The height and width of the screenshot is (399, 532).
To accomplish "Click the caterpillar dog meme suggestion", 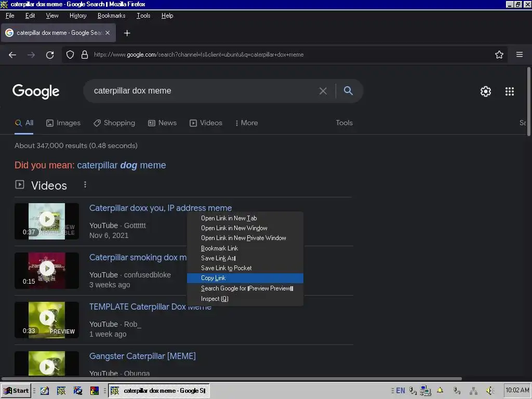I will click(x=122, y=165).
